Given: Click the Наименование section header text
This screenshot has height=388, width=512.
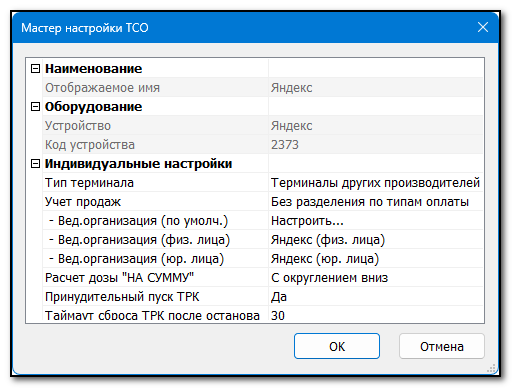Looking at the screenshot, I should (93, 69).
